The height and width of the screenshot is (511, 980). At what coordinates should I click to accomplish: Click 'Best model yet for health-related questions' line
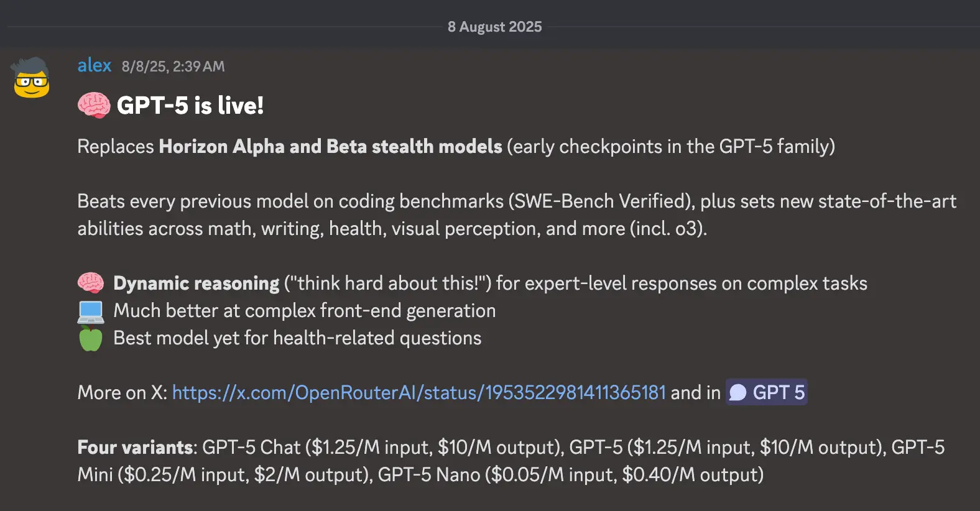pos(297,338)
